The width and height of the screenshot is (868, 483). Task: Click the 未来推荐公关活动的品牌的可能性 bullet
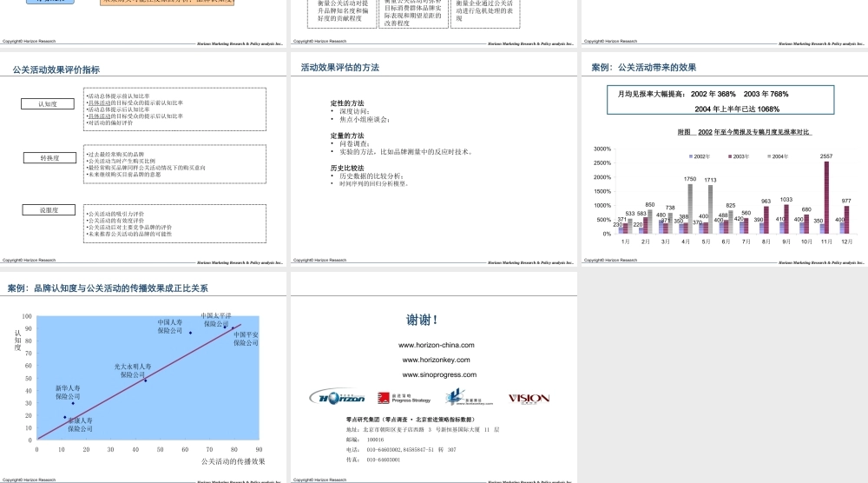pos(129,234)
